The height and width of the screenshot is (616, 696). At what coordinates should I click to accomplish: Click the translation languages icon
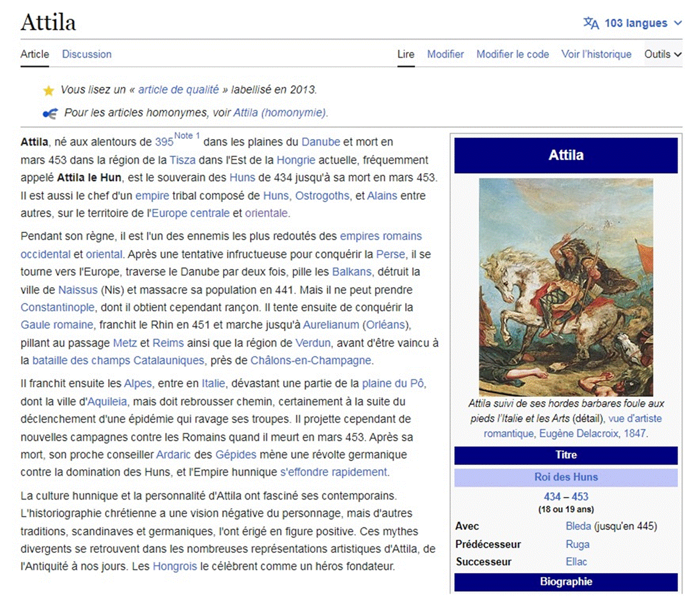[x=591, y=23]
